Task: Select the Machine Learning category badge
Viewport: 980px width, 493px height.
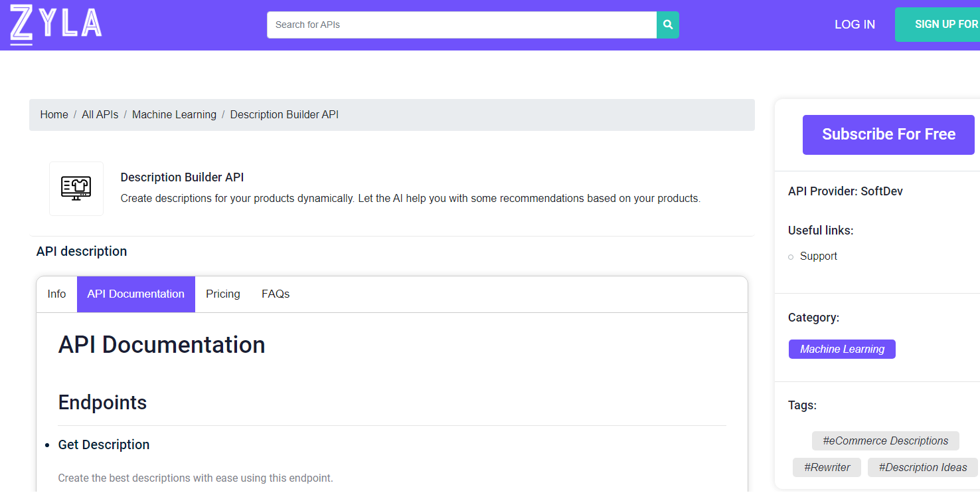Action: coord(842,349)
